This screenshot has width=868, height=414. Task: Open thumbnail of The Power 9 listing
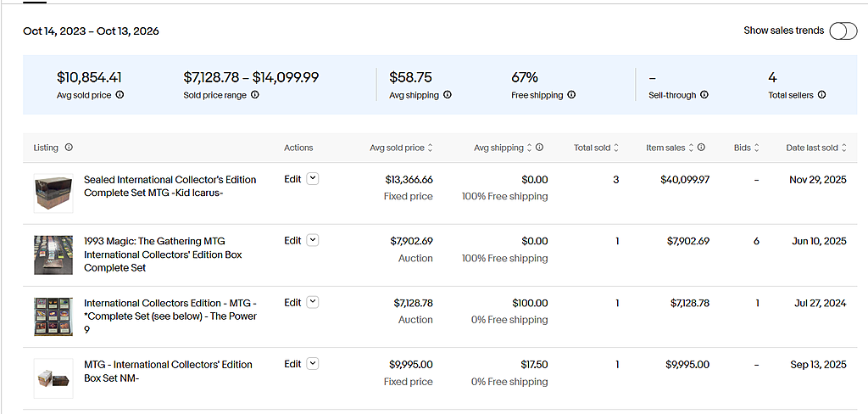[x=53, y=316]
